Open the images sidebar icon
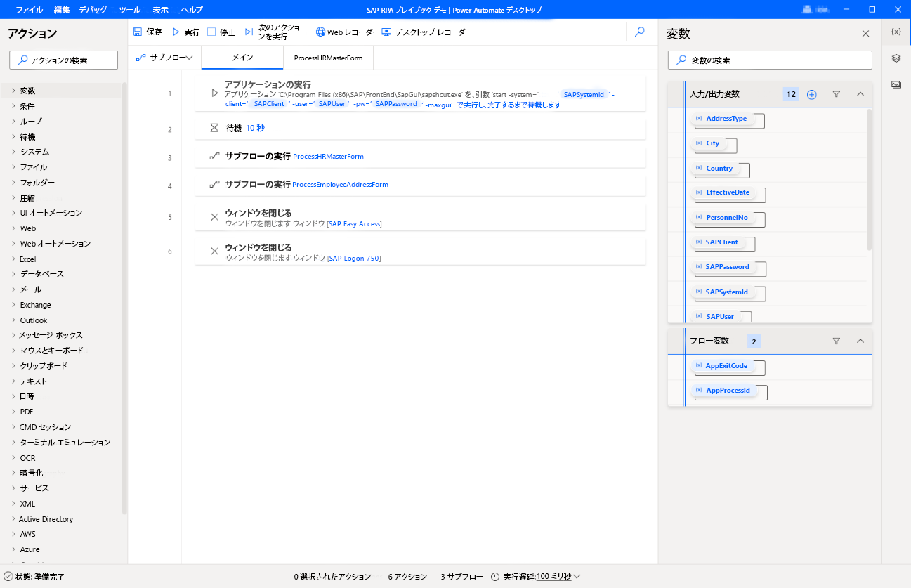Viewport: 911px width, 588px height. [896, 84]
